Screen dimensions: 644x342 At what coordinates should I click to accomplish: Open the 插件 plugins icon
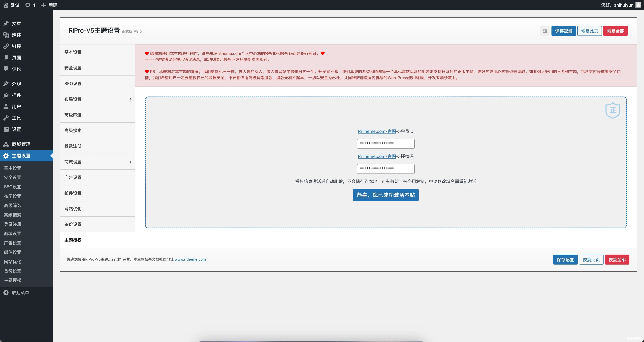tap(6, 95)
